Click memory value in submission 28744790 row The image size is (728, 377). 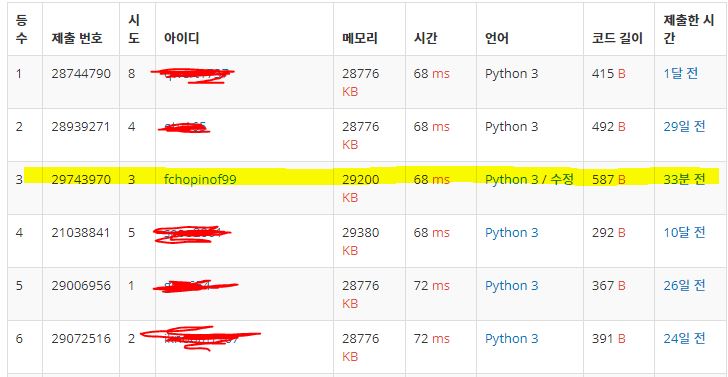[x=361, y=83]
